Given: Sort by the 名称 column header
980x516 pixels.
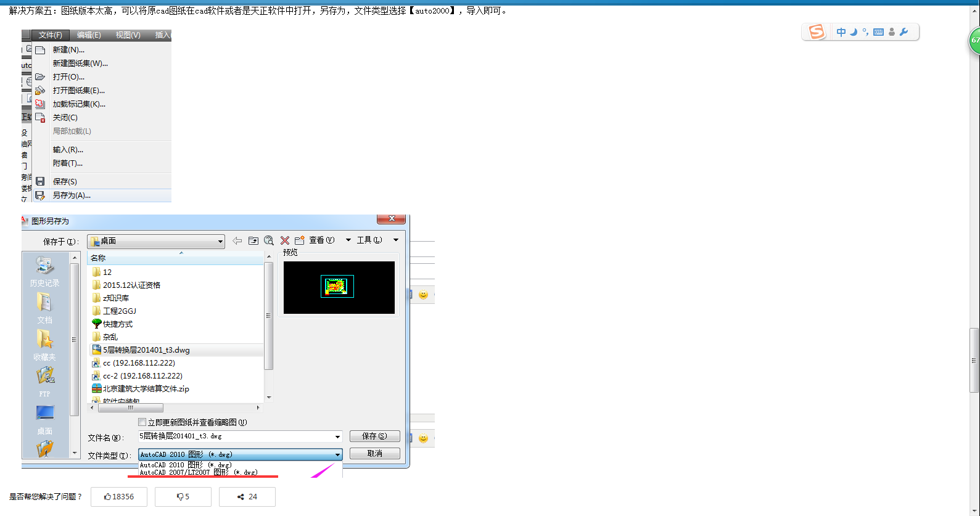Looking at the screenshot, I should tap(176, 258).
